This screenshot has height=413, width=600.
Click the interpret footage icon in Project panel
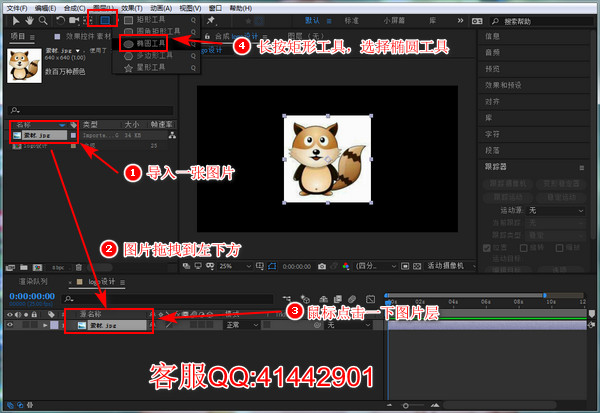(10, 267)
